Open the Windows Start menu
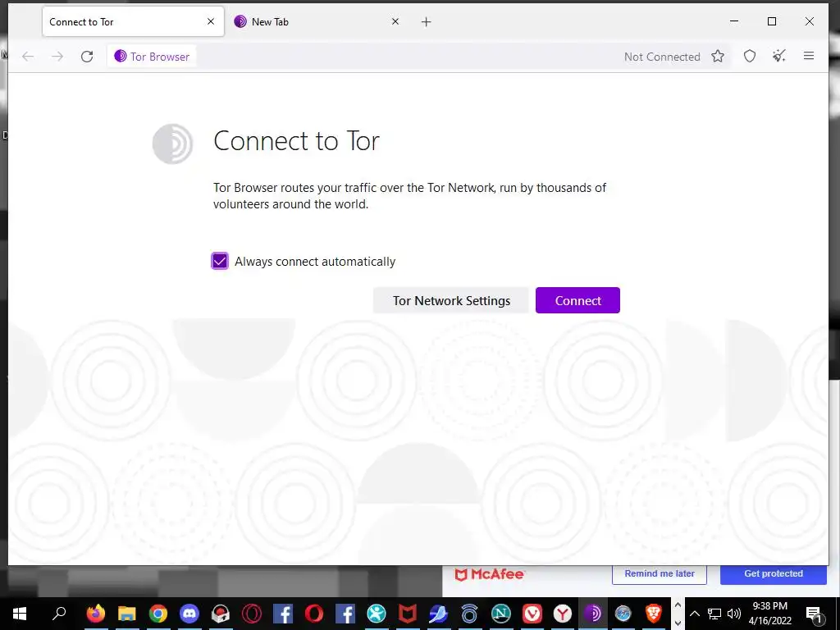 (20, 614)
